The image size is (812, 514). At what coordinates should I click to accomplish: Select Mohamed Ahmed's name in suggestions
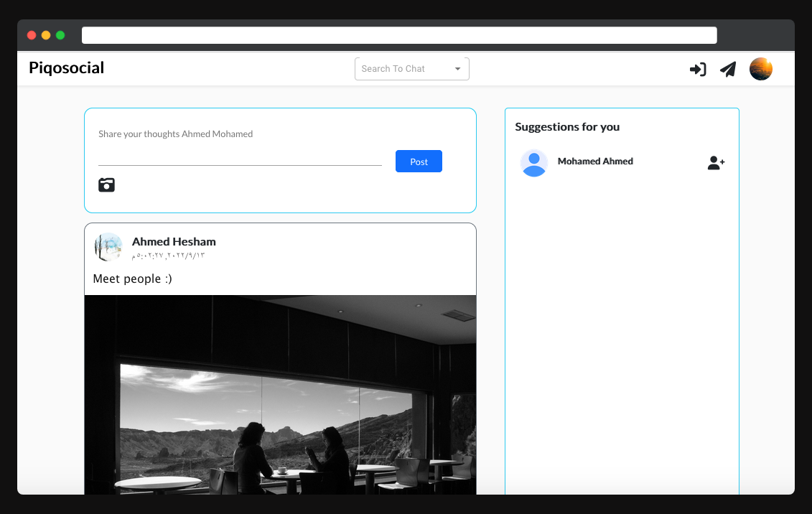(x=595, y=162)
